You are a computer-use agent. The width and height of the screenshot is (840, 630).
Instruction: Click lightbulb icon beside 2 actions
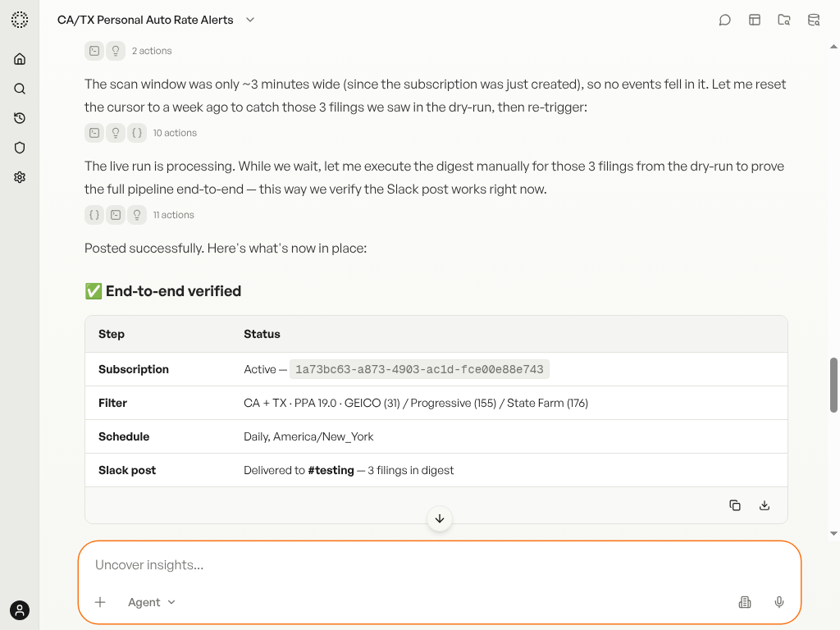(x=116, y=51)
